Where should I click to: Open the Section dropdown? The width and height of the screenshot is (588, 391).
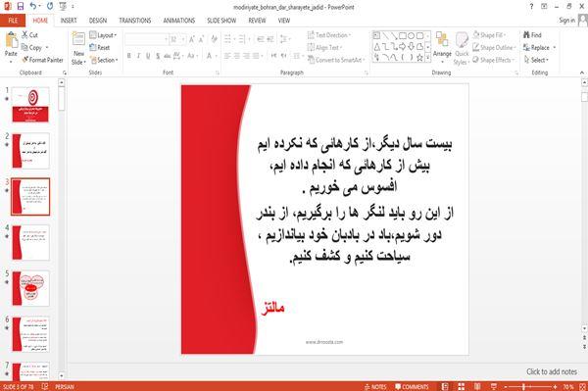pos(104,60)
